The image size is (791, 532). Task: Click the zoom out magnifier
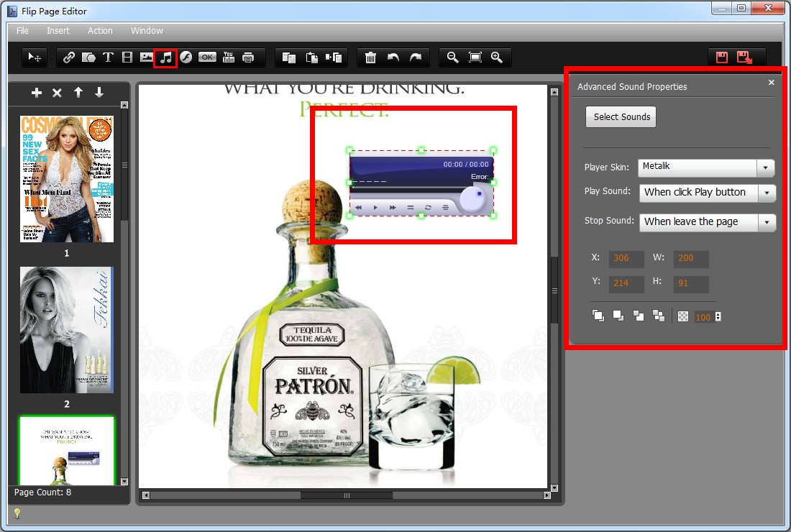click(x=453, y=58)
